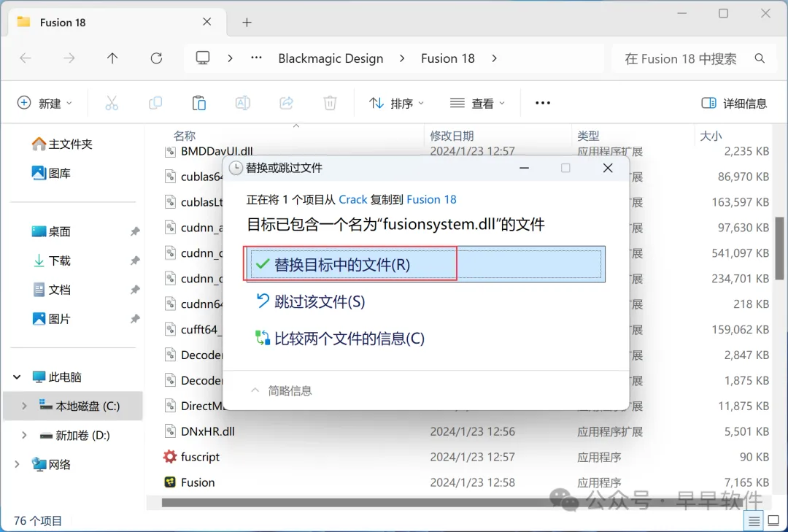
Task: Expand the hidden path ellipsis in address bar
Action: point(256,58)
